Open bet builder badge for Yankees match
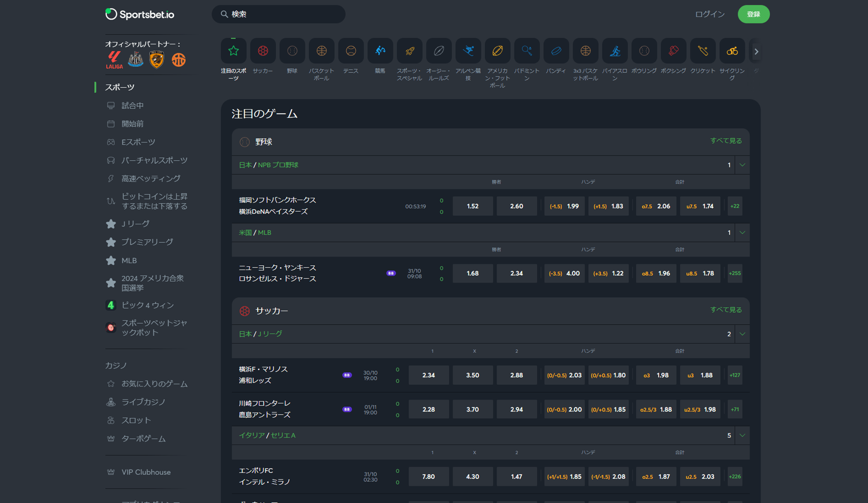Viewport: 868px width, 503px height. pyautogui.click(x=391, y=273)
